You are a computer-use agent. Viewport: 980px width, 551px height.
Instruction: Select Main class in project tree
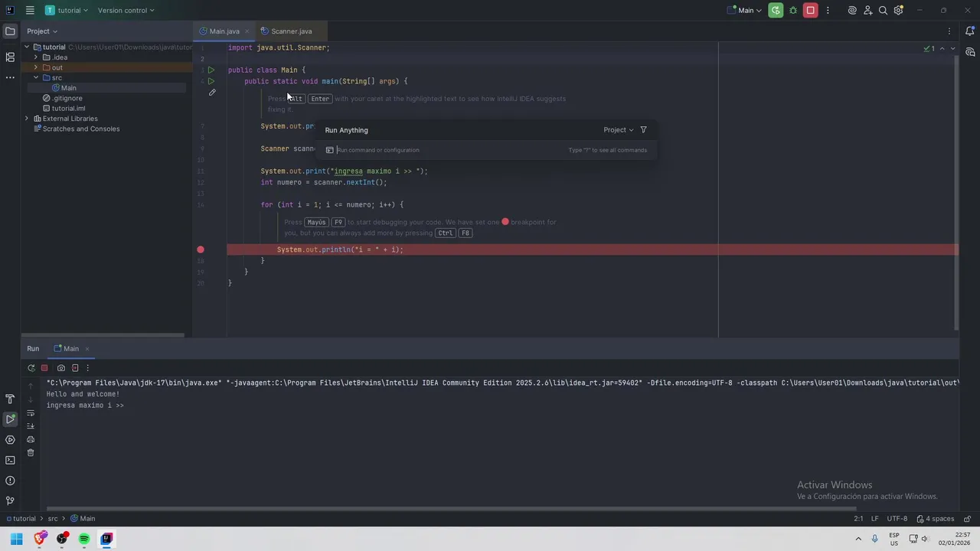[x=68, y=88]
